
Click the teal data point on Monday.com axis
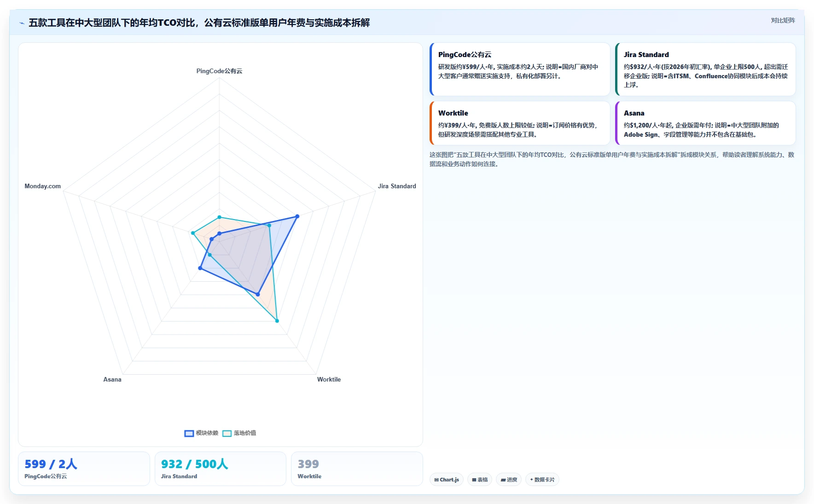tap(193, 233)
